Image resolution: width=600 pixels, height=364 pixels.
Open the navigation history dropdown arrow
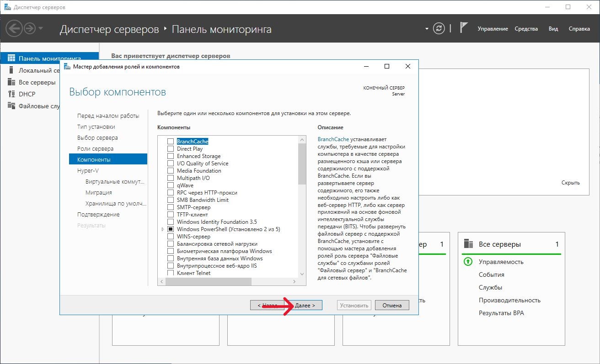tap(41, 29)
